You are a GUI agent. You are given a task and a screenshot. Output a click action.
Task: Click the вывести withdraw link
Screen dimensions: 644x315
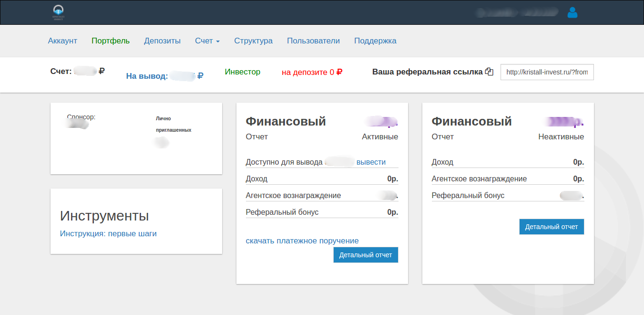click(371, 162)
